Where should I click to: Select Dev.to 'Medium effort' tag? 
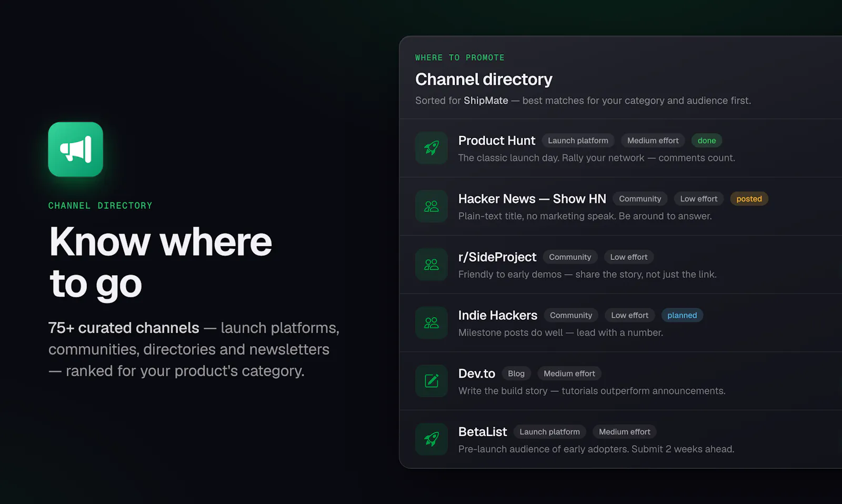click(x=569, y=374)
